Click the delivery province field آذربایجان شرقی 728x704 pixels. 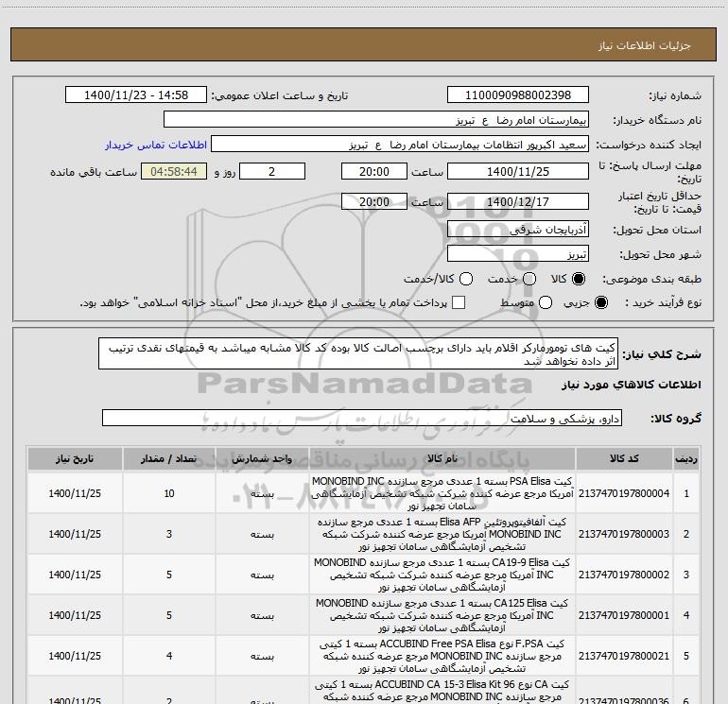(x=518, y=230)
